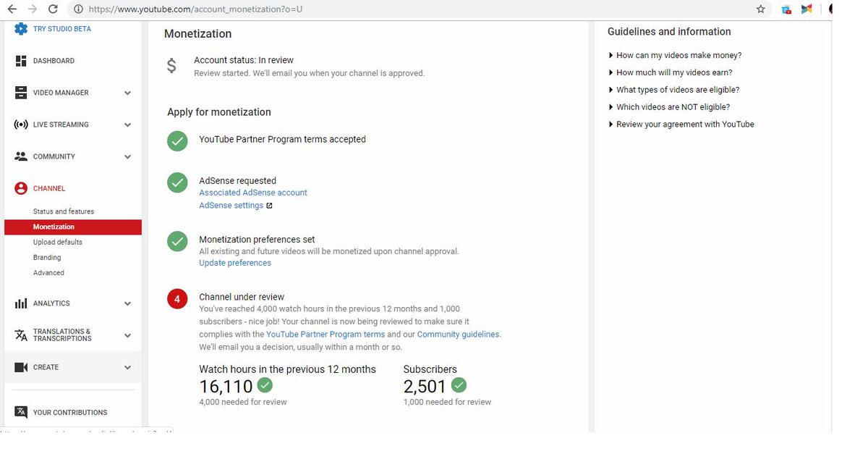Open Status and features submenu item
Viewport: 868px width, 475px height.
pyautogui.click(x=64, y=211)
